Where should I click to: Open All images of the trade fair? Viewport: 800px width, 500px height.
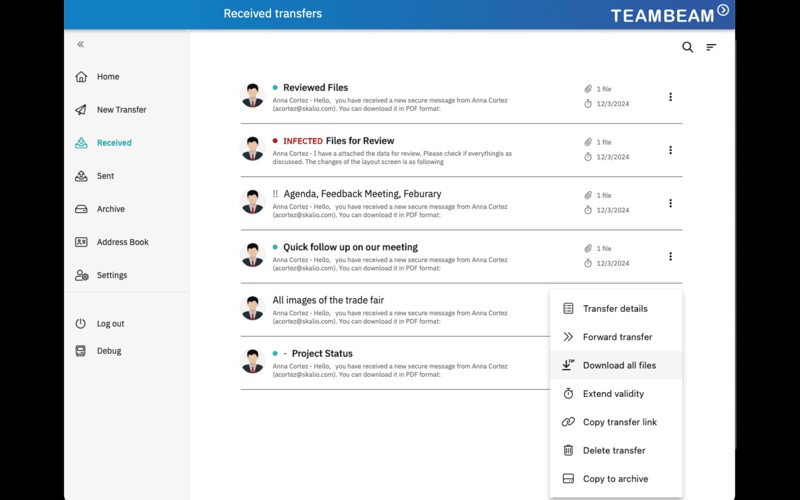[328, 300]
